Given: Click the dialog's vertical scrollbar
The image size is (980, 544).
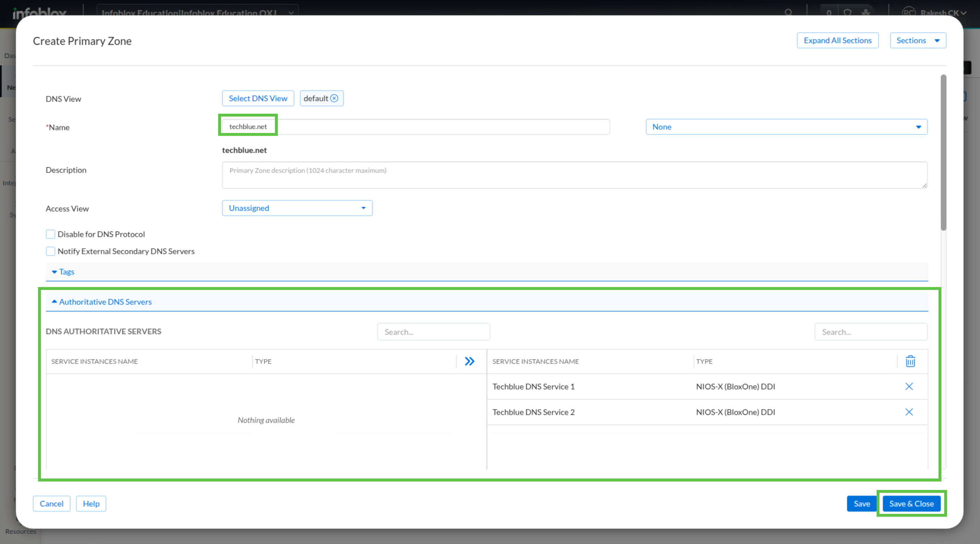Looking at the screenshot, I should (x=943, y=152).
